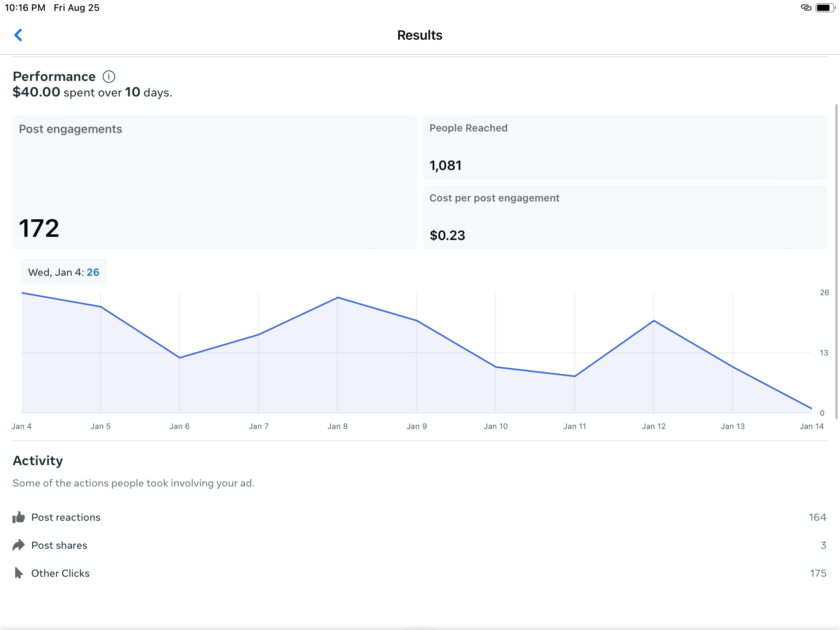840x630 pixels.
Task: Click the 'Wed, Jan 4: 26' tooltip
Action: coord(64,272)
